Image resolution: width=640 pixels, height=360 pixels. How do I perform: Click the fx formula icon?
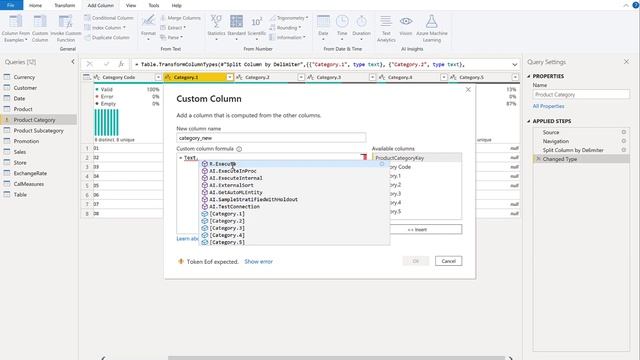(x=121, y=64)
